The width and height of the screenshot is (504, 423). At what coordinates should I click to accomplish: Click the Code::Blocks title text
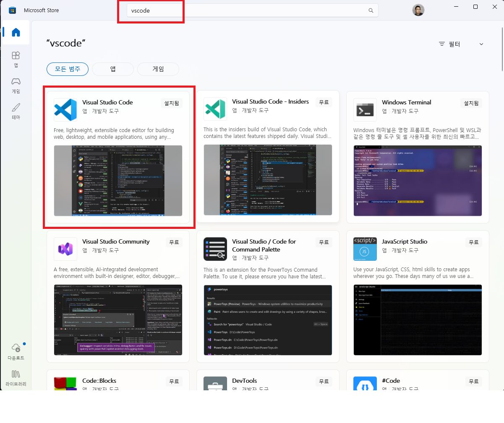[x=99, y=381]
